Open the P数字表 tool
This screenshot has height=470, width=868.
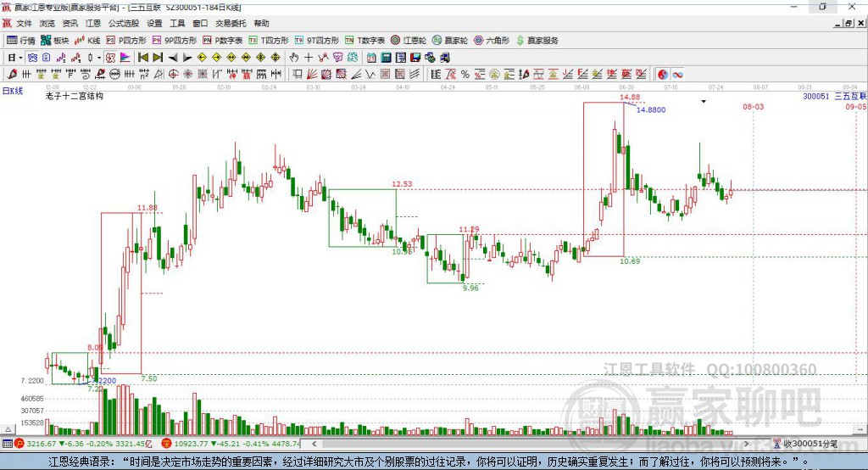[x=223, y=41]
